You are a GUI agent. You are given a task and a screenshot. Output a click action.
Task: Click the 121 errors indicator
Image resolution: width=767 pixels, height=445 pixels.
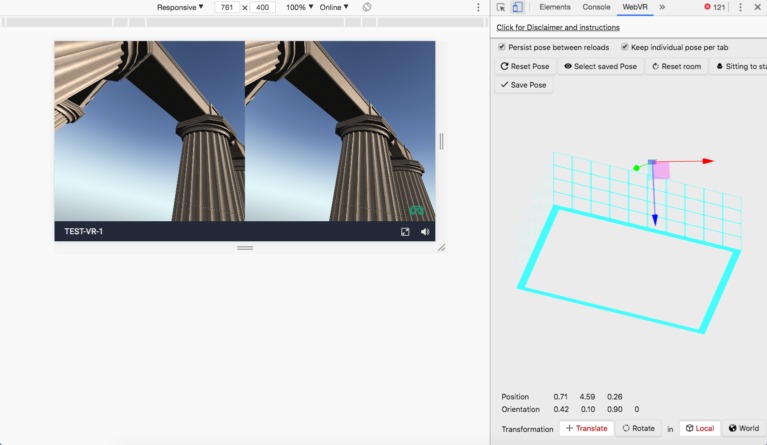(x=715, y=7)
